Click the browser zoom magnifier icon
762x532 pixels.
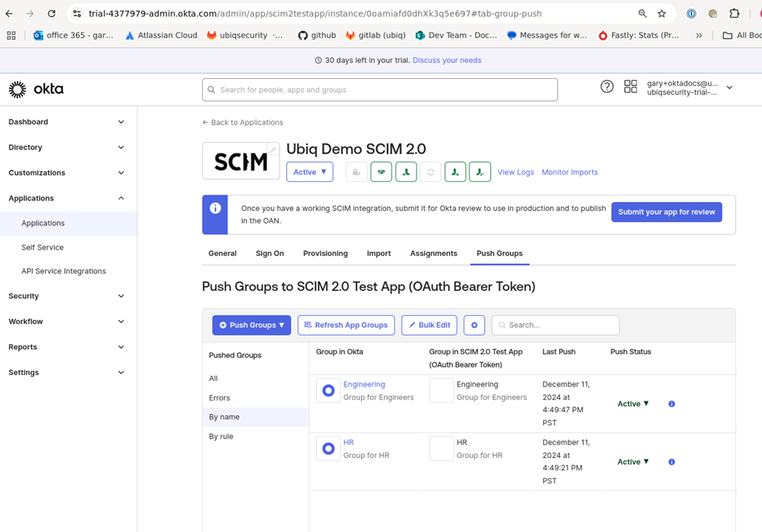click(642, 13)
